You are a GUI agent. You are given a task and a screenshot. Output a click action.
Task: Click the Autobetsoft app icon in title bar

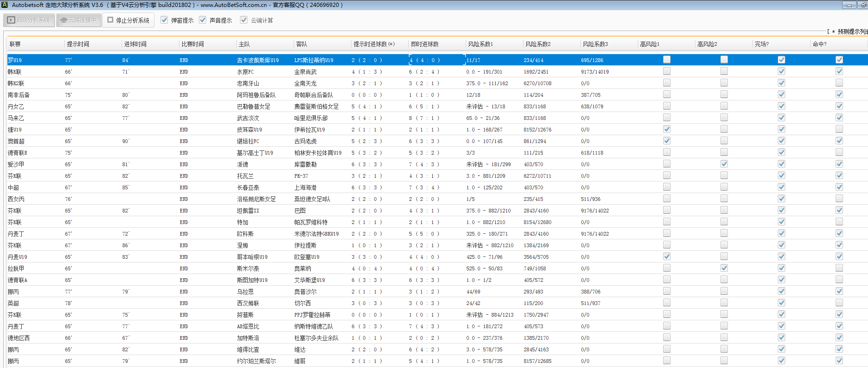[x=5, y=5]
